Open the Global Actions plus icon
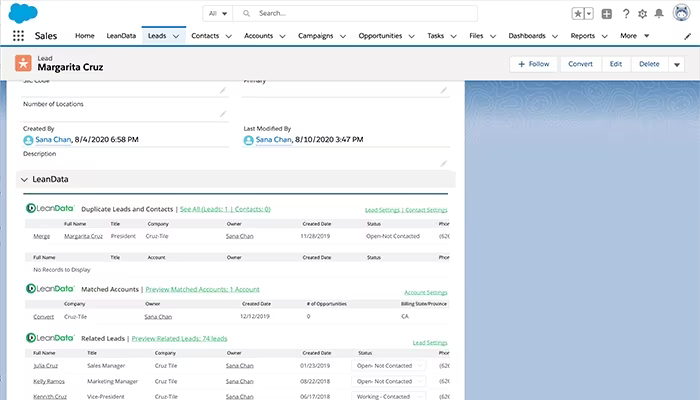Viewport: 700px width, 400px height. [x=607, y=14]
